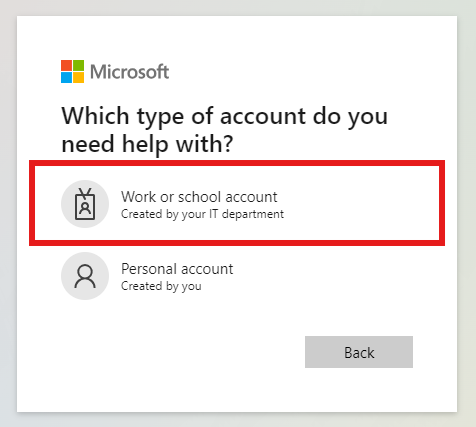Click the green square in Microsoft logo
Image resolution: width=476 pixels, height=427 pixels.
pos(78,65)
